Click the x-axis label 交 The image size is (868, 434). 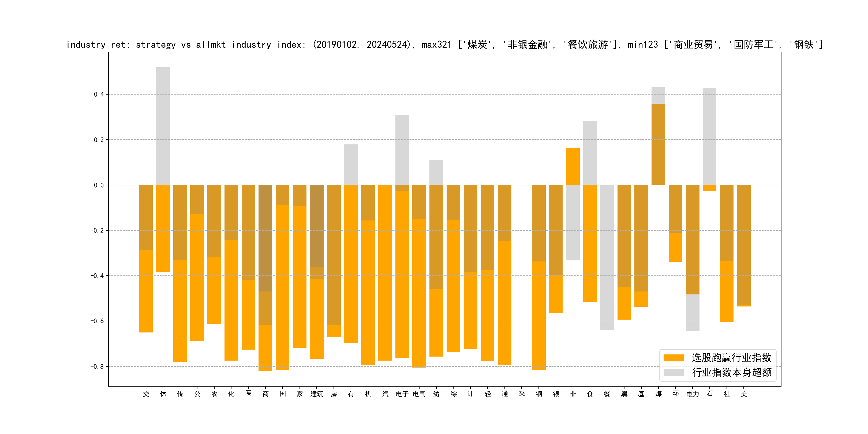click(146, 394)
